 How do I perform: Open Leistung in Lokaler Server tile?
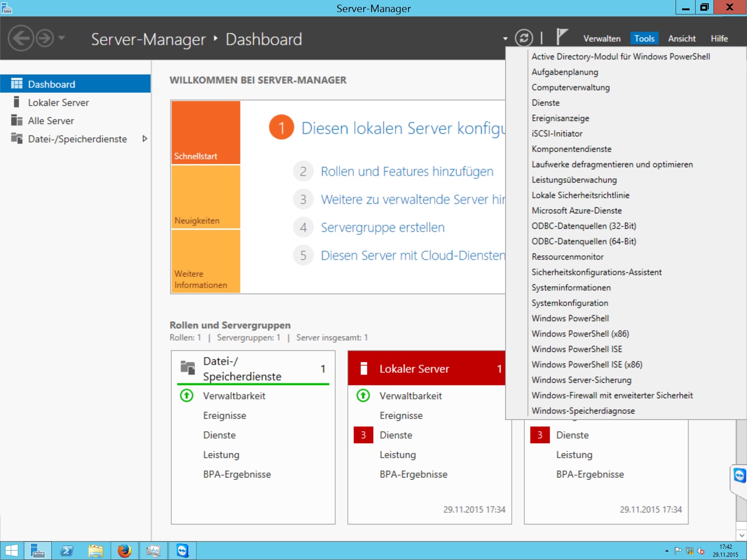[x=398, y=455]
